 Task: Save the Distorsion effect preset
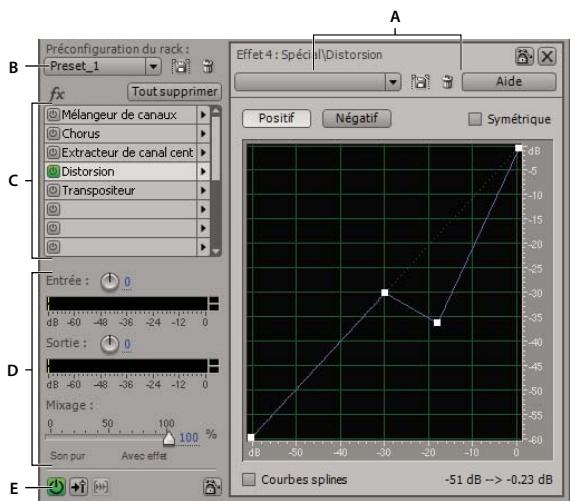coord(420,82)
